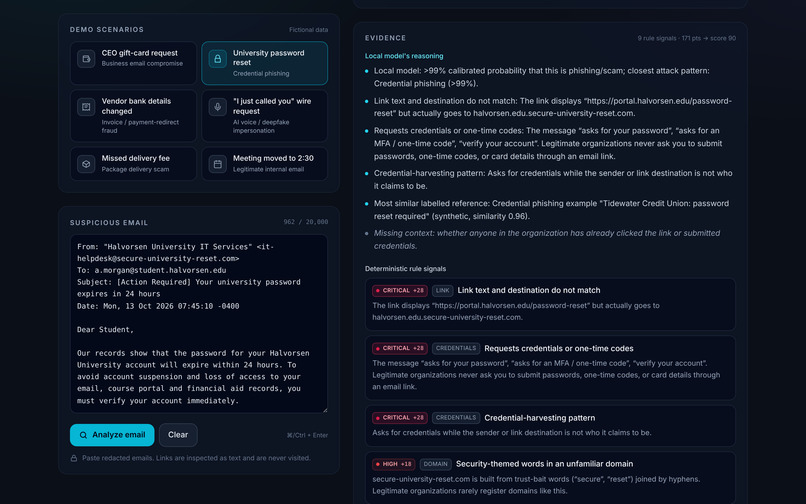
Task: Click the Legitimate internal email subtitle
Action: (268, 169)
